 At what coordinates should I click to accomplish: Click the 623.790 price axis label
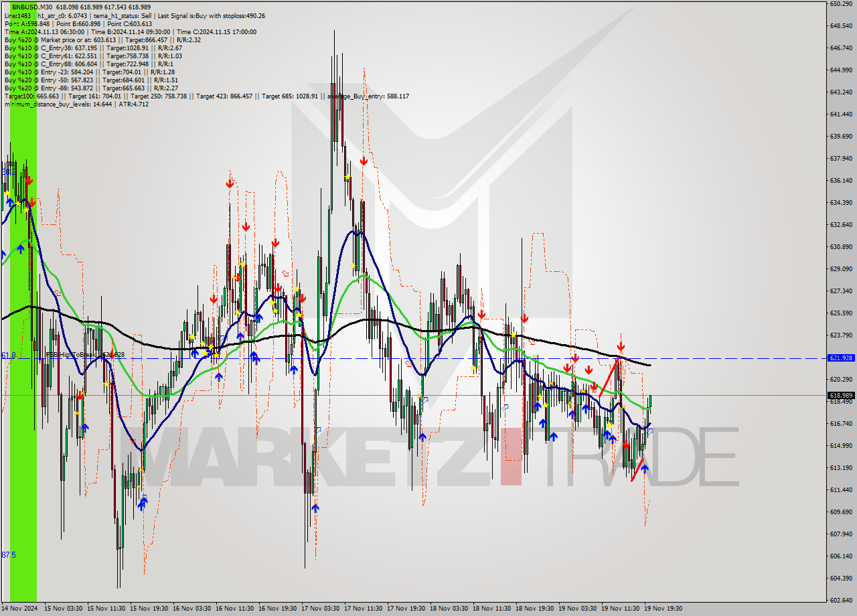[840, 335]
